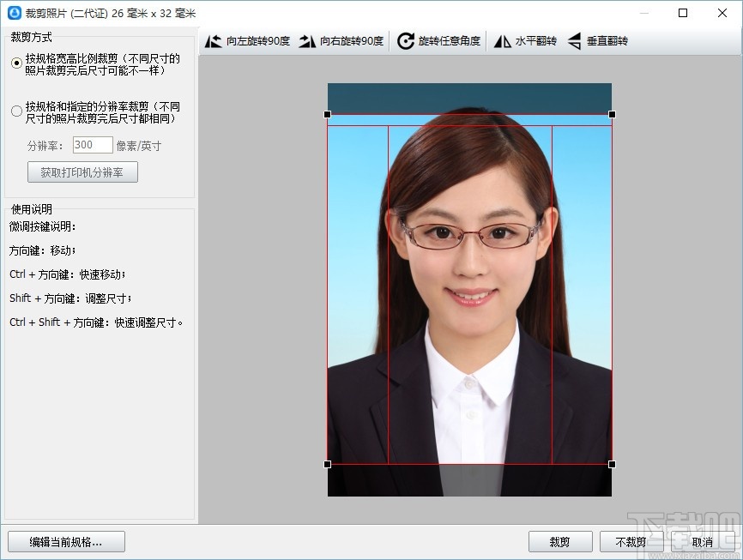The width and height of the screenshot is (743, 560).
Task: Click the photo inside crop frame
Action: (x=469, y=290)
